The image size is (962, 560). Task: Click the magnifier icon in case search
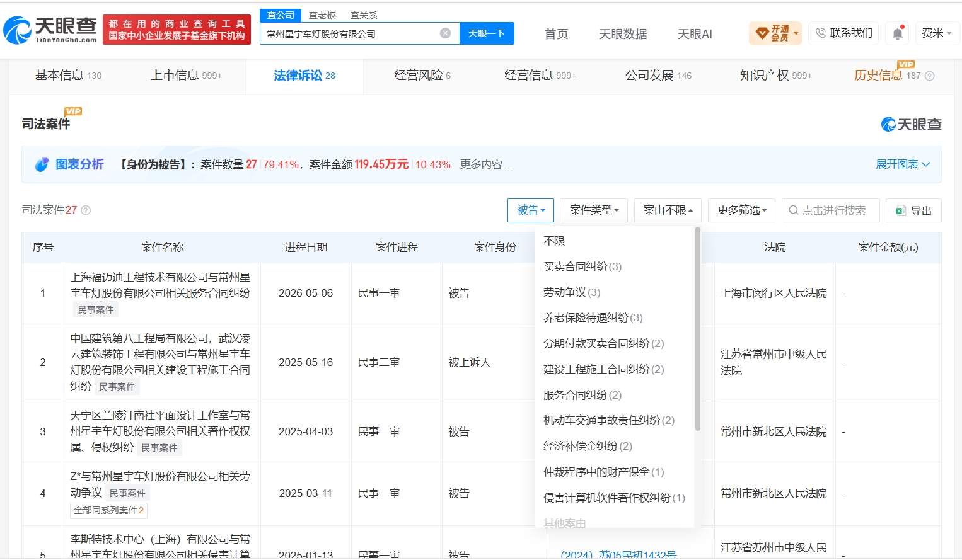794,210
